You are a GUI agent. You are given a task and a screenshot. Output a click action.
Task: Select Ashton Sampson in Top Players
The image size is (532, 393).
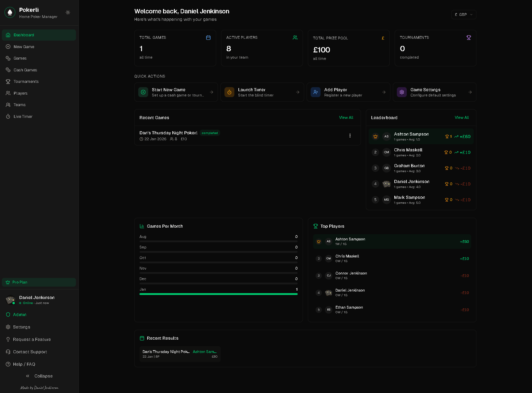point(392,241)
